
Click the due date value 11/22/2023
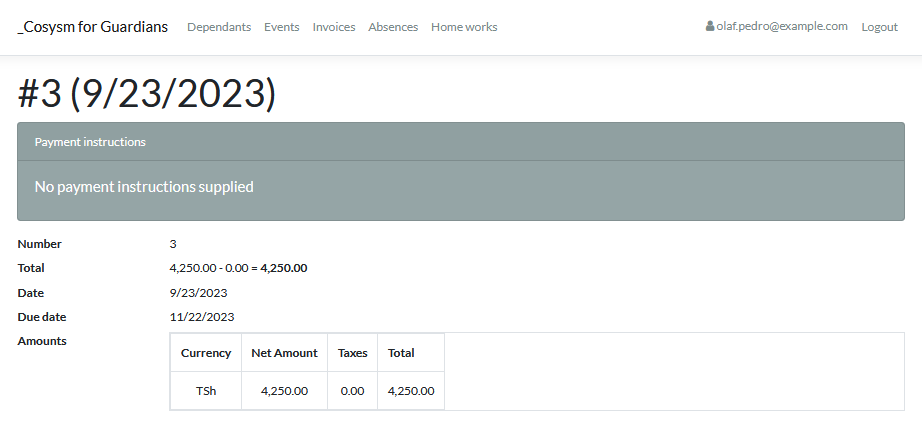click(x=202, y=317)
